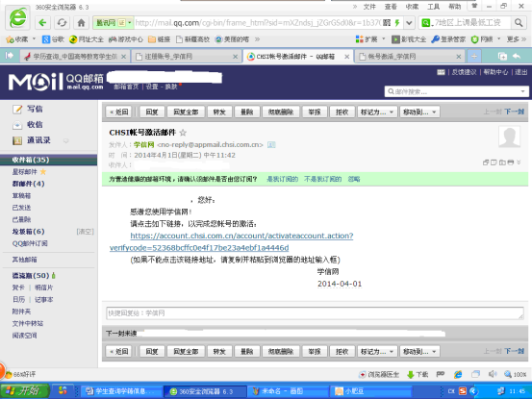The width and height of the screenshot is (532, 399).
Task: Go back with the browser back arrow
Action: click(x=42, y=23)
